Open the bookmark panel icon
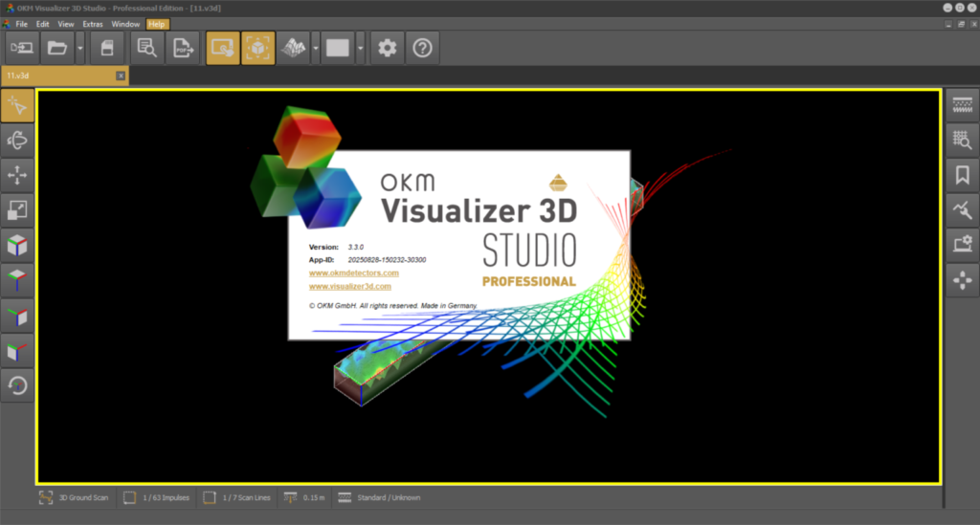This screenshot has width=980, height=525. coord(962,174)
